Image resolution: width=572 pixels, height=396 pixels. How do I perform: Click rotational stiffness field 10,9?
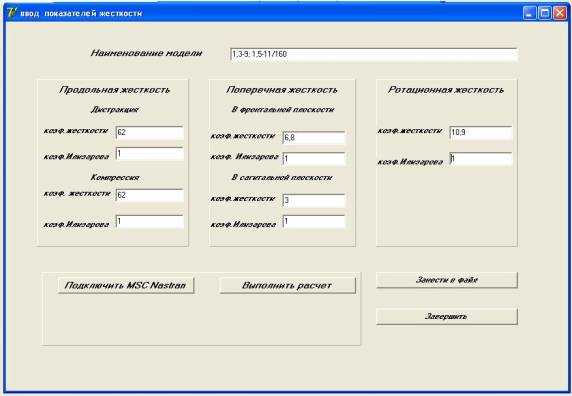click(x=481, y=133)
